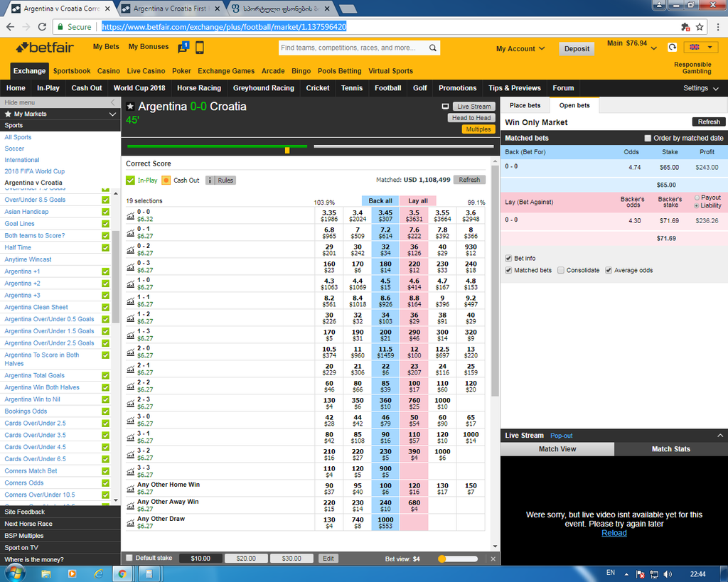The image size is (728, 582).
Task: Click the match timeline marker at 45'
Action: pos(287,150)
